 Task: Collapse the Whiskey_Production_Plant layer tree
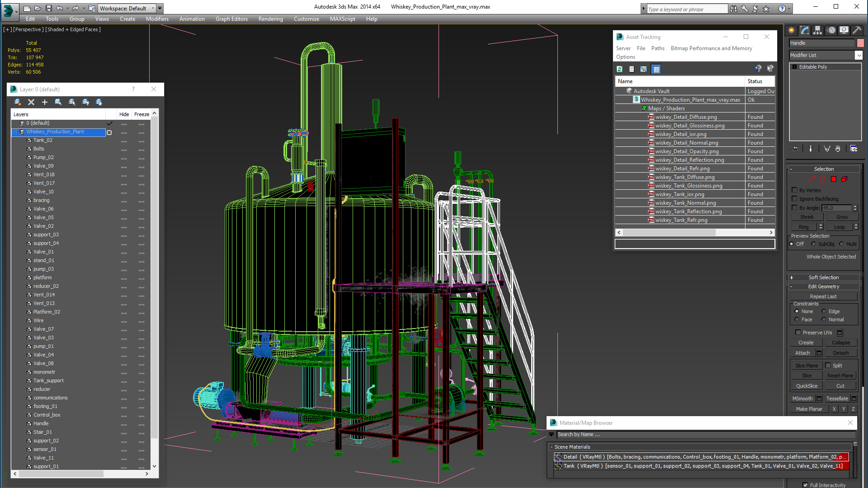coord(15,132)
